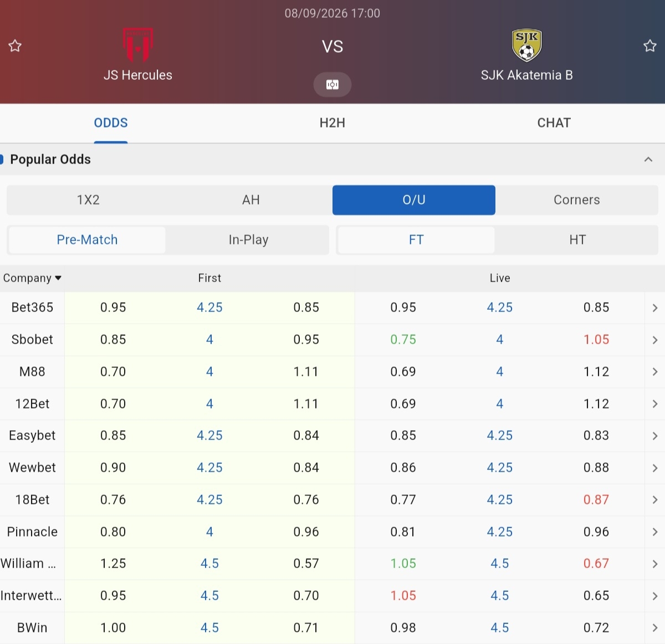Favorite JS Hercules with the star icon
665x644 pixels.
click(15, 45)
